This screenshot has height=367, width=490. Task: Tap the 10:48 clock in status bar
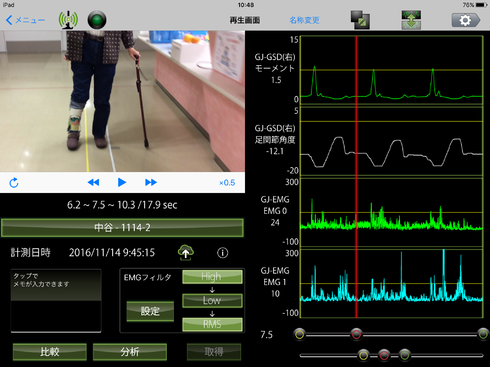coord(246,5)
